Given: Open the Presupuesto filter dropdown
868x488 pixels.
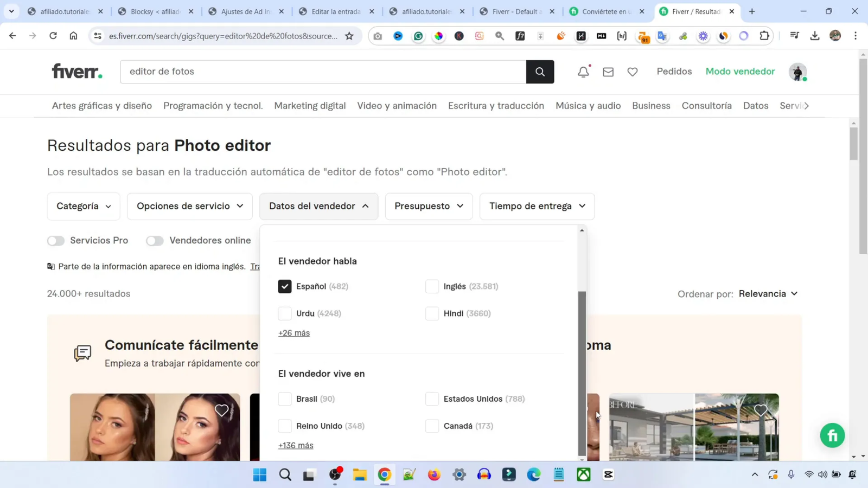Looking at the screenshot, I should point(428,206).
